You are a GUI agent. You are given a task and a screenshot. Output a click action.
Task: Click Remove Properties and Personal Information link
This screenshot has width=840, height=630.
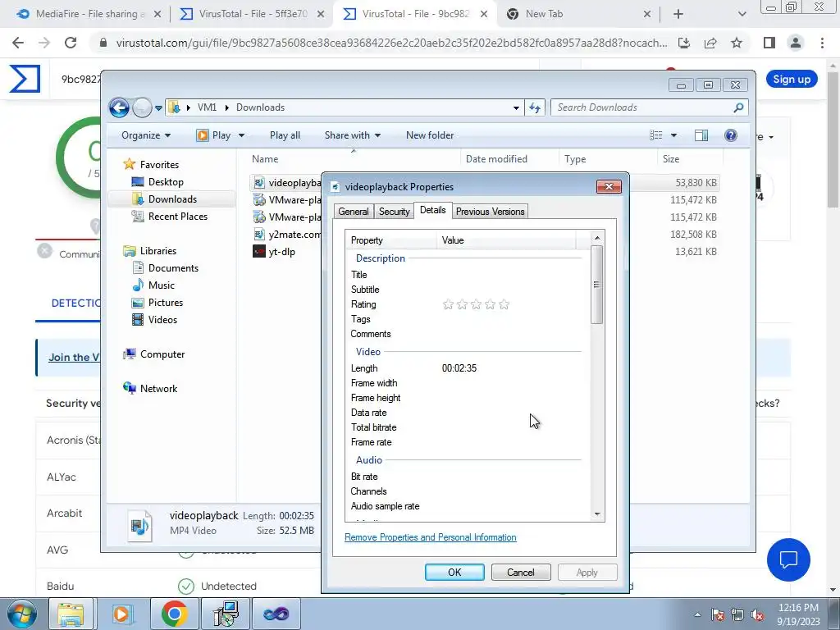coord(430,537)
